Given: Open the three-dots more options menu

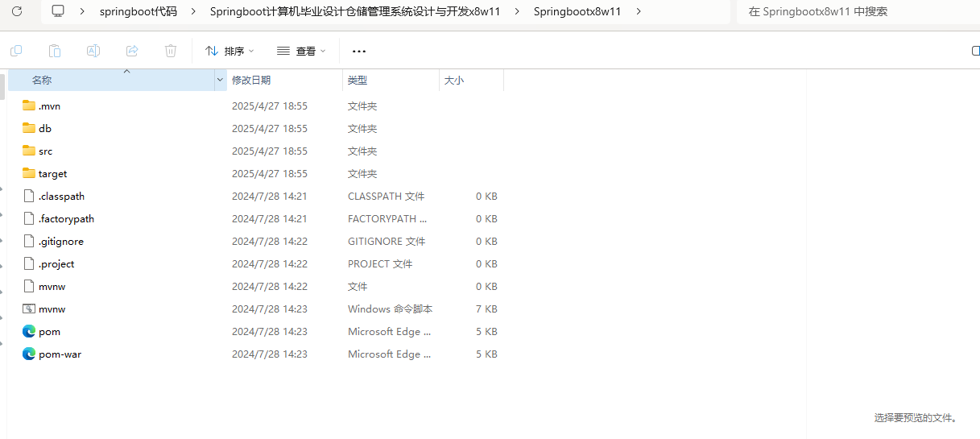Looking at the screenshot, I should 359,51.
